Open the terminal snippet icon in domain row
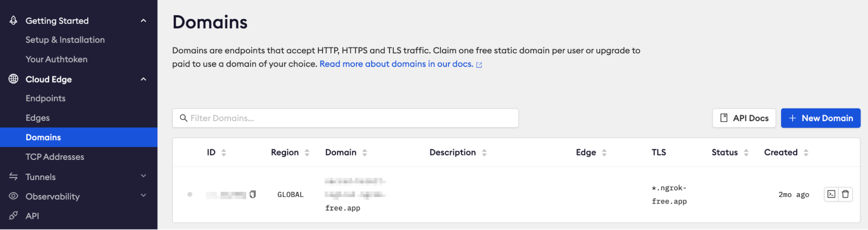The width and height of the screenshot is (868, 230). pos(831,194)
